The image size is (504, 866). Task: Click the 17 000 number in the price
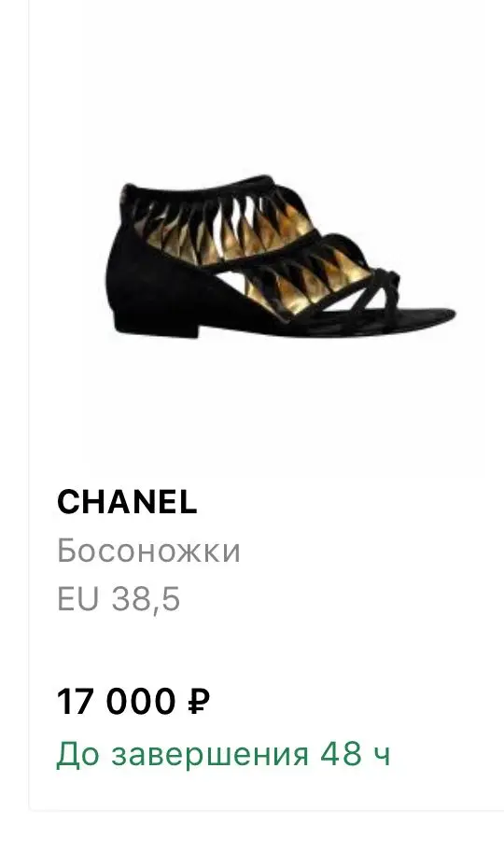pyautogui.click(x=116, y=702)
